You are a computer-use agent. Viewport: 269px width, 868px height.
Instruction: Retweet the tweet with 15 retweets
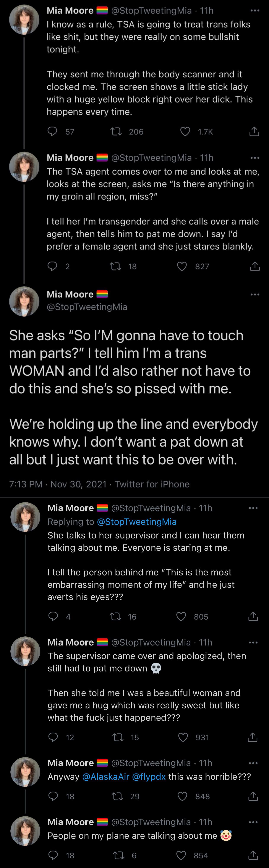[117, 737]
